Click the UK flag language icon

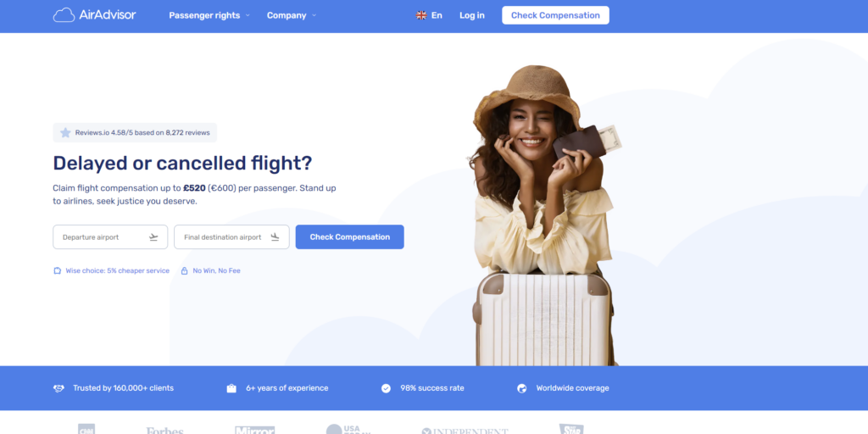pos(421,15)
